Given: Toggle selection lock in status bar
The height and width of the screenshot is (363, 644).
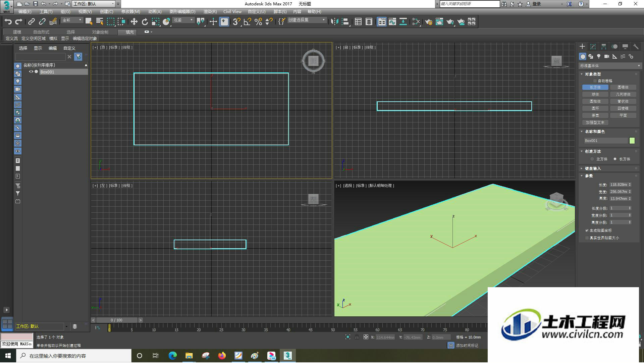Looking at the screenshot, I should 357,337.
